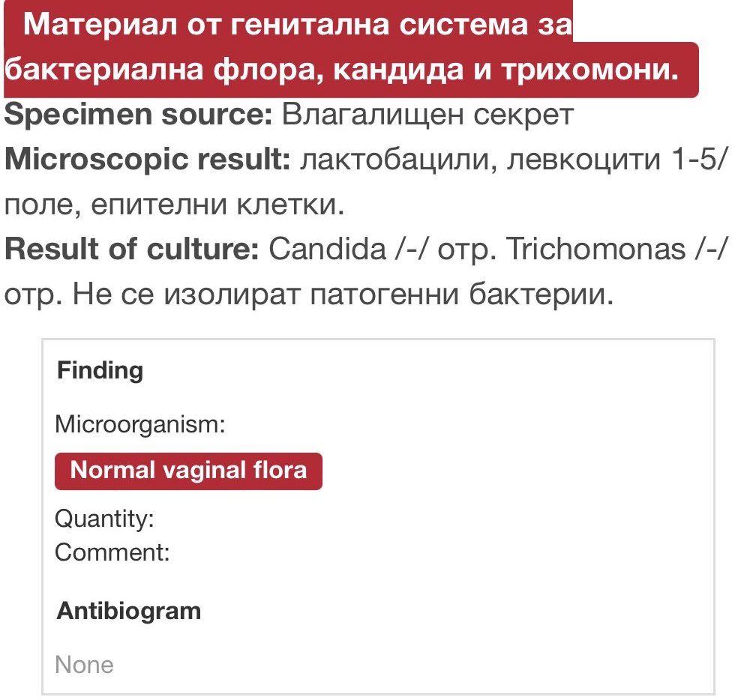The width and height of the screenshot is (750, 700).
Task: Click the "Comment:" field label
Action: pos(112,553)
